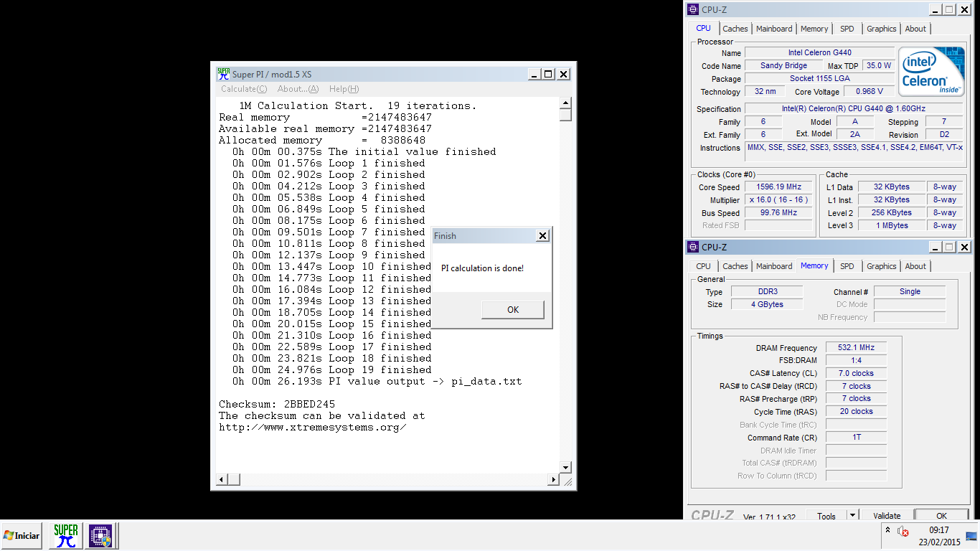
Task: Click the muted volume tray icon
Action: pos(903,531)
